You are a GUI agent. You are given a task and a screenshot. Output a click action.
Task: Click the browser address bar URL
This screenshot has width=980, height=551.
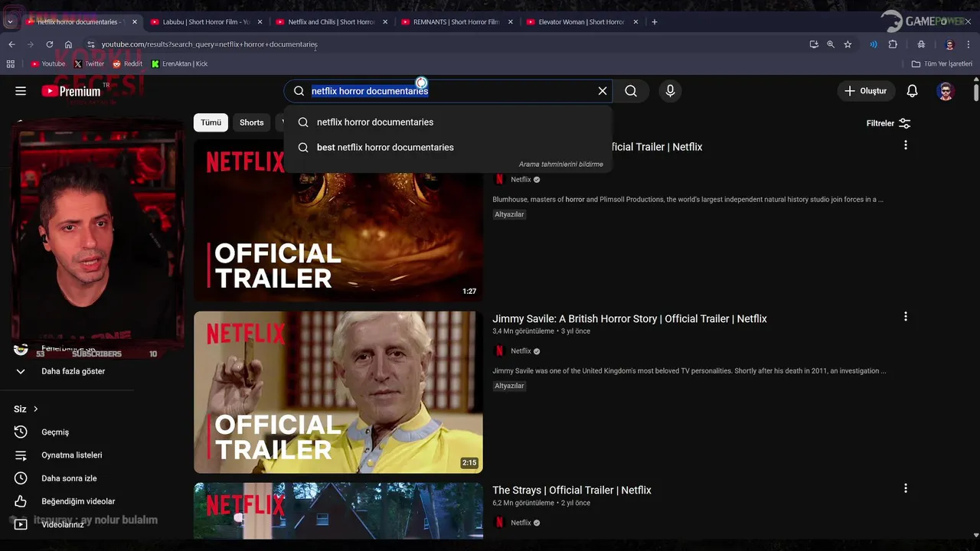pos(209,44)
